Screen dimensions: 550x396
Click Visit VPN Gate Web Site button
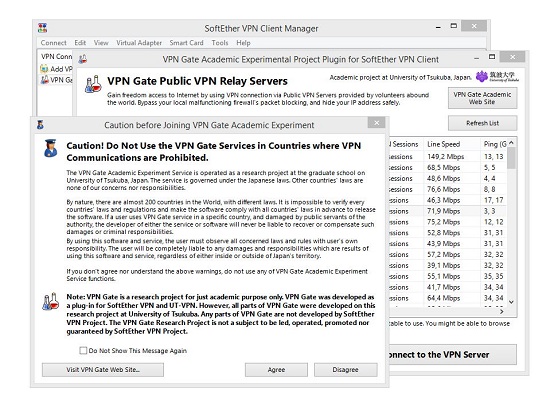coord(103,370)
